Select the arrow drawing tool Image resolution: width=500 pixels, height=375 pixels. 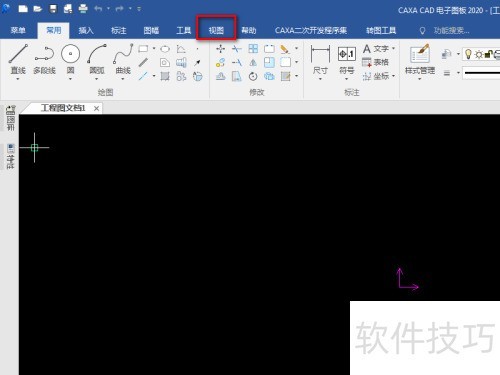pos(197,62)
